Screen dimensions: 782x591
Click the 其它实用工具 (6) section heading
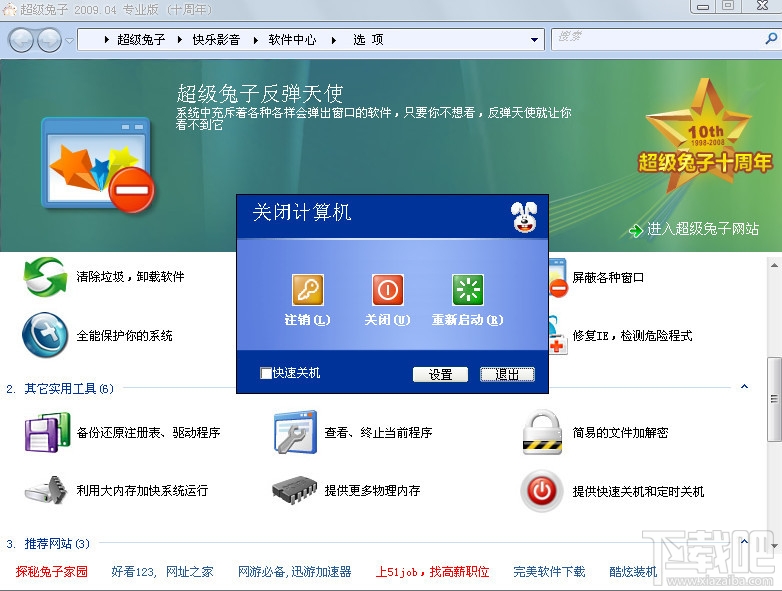pyautogui.click(x=69, y=388)
